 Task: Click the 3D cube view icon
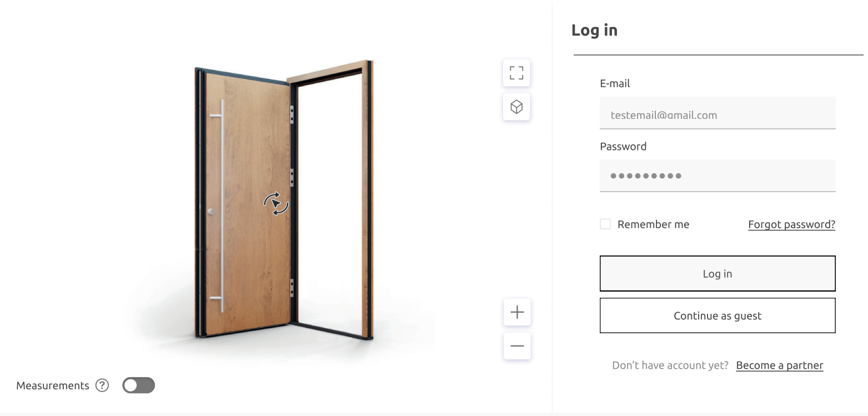point(516,107)
